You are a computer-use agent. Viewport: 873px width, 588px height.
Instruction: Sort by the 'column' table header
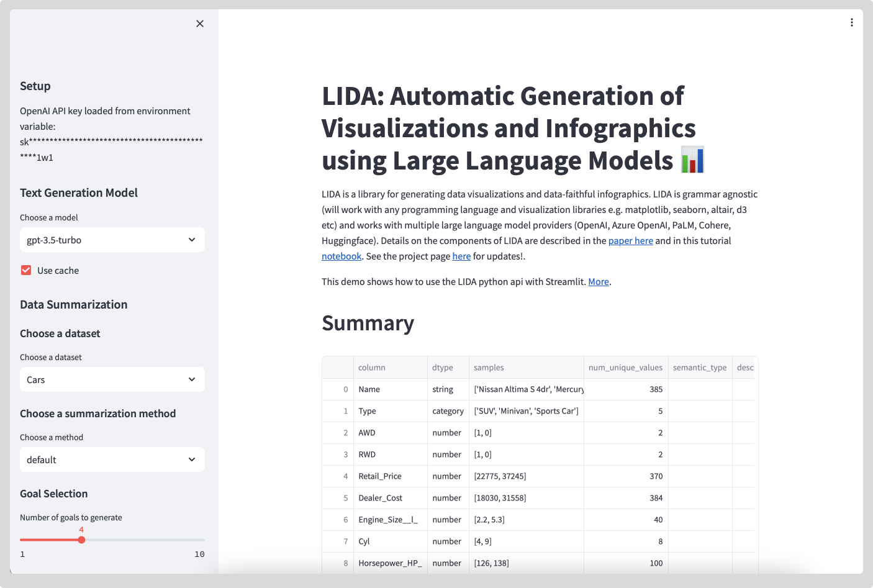[390, 368]
